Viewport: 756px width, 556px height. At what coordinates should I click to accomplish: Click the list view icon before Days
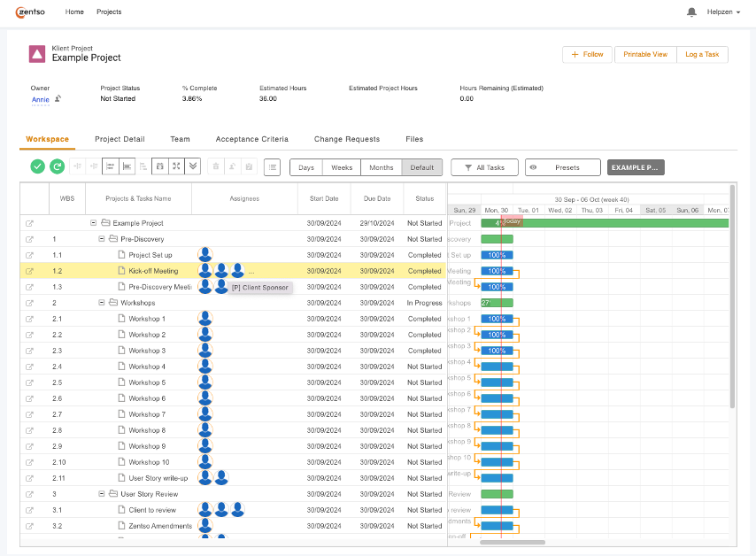(x=272, y=166)
